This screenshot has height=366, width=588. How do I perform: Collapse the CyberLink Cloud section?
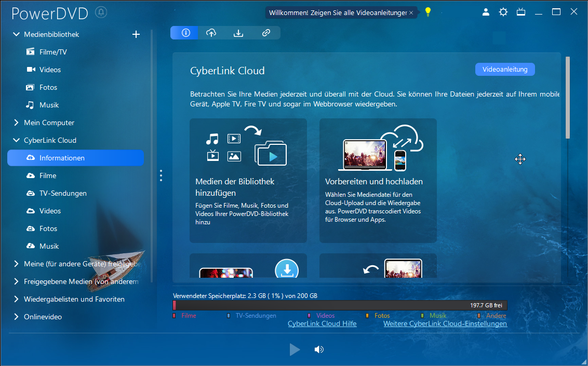[16, 140]
